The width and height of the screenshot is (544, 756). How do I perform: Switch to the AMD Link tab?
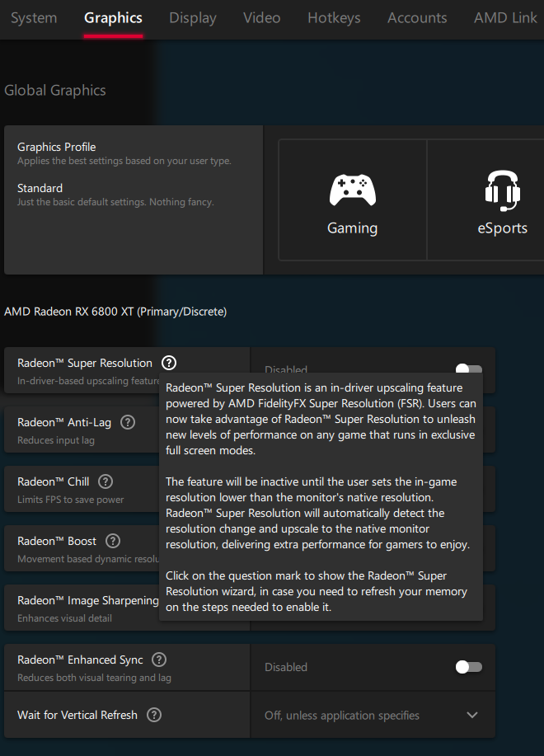point(505,18)
